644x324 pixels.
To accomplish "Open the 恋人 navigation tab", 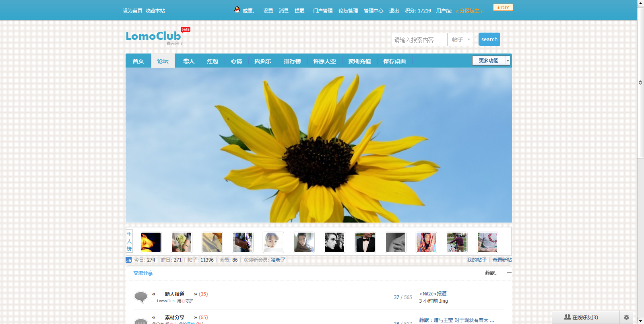I will [x=189, y=61].
